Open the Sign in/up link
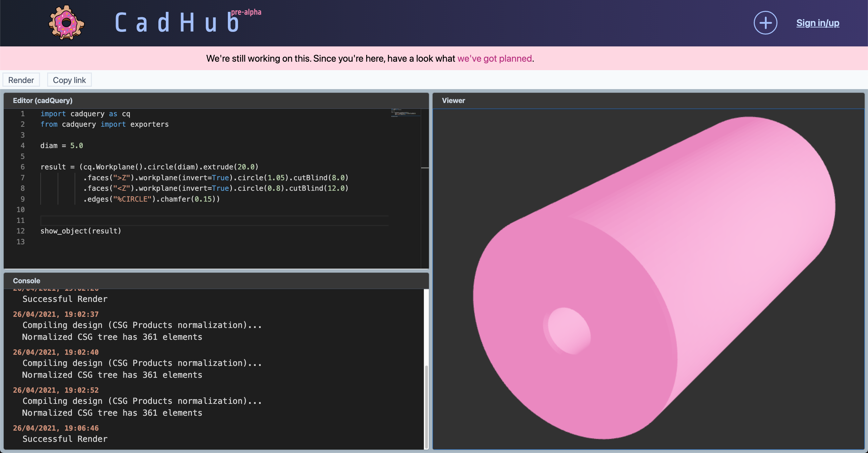Image resolution: width=868 pixels, height=453 pixels. point(817,23)
